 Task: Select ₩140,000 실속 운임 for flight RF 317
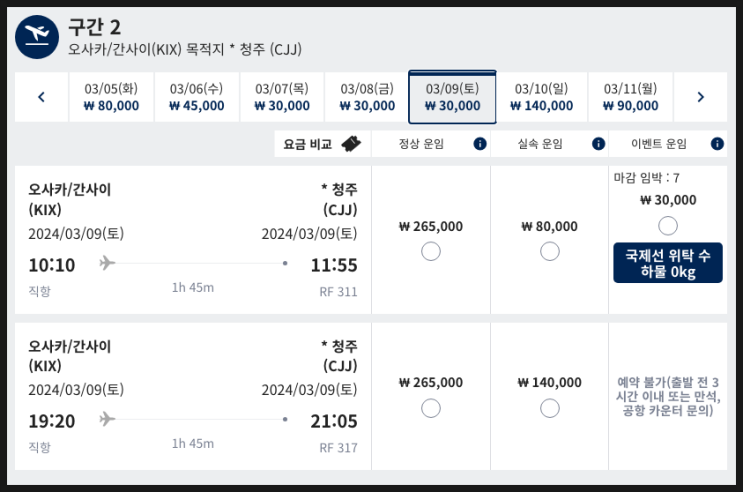tap(550, 407)
